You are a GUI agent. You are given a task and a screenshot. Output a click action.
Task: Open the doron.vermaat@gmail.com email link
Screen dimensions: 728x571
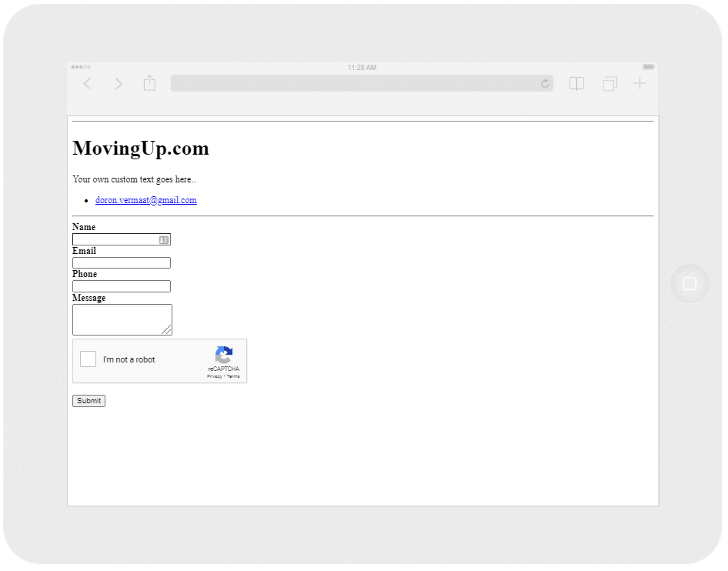click(x=145, y=200)
